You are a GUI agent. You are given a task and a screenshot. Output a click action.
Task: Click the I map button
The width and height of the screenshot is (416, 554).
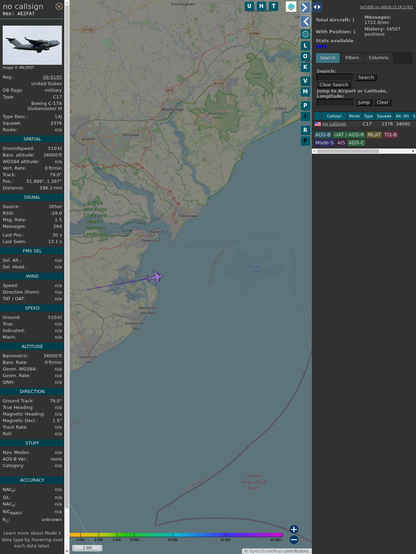click(305, 116)
